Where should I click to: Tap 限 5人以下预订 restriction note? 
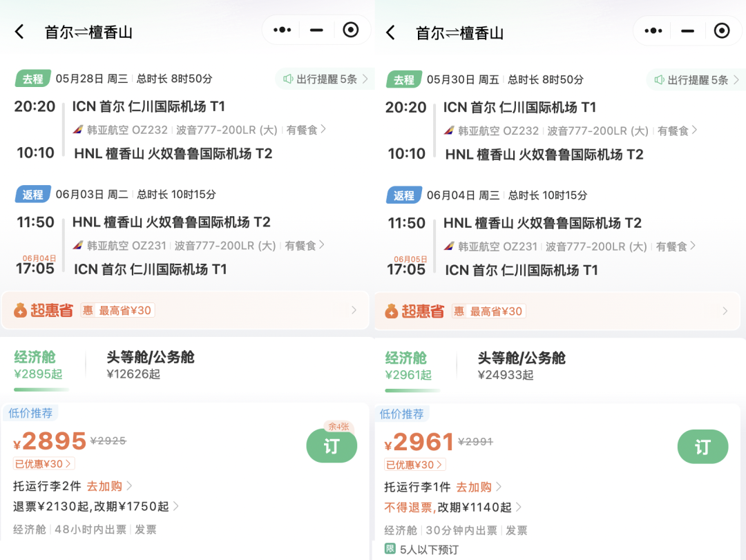point(421,550)
